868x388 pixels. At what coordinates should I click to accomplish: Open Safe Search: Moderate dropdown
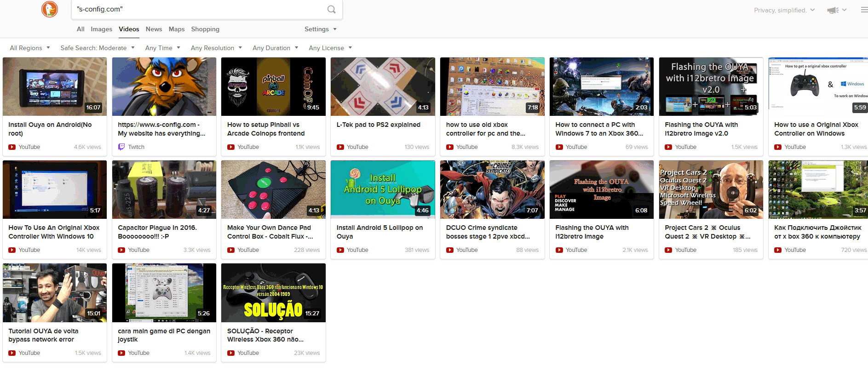(x=98, y=48)
